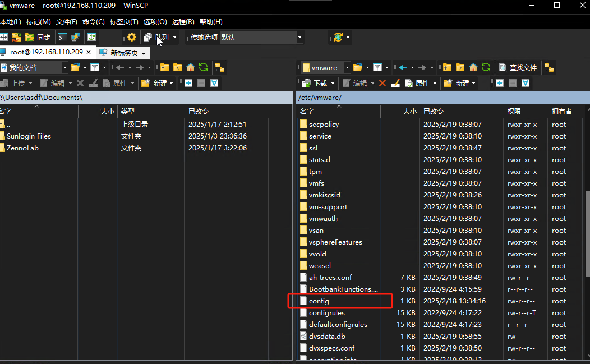Open the 队列 dropdown arrow
The image size is (590, 364).
[x=174, y=37]
